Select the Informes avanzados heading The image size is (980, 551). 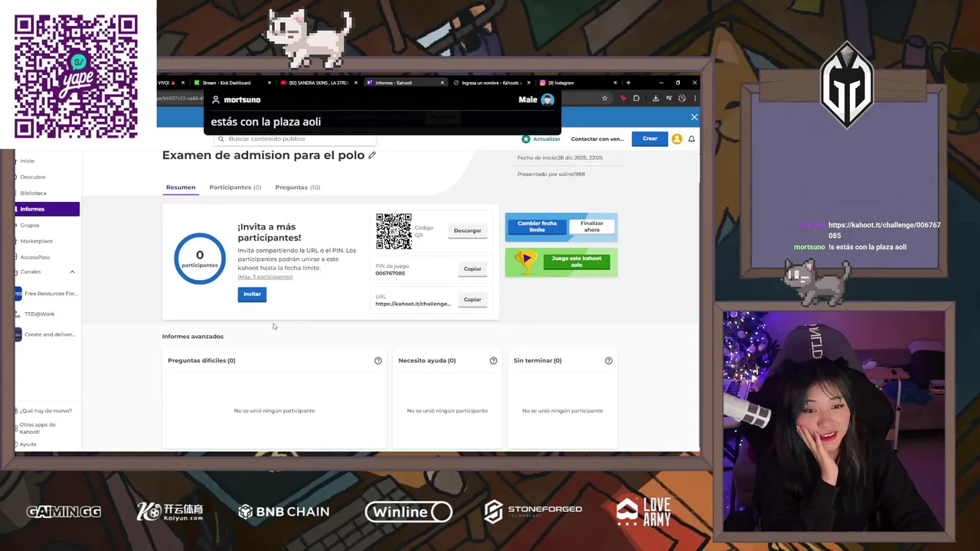193,337
